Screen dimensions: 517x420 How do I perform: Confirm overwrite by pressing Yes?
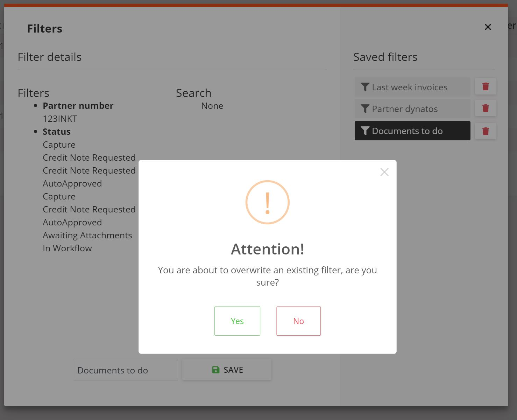[x=237, y=321]
